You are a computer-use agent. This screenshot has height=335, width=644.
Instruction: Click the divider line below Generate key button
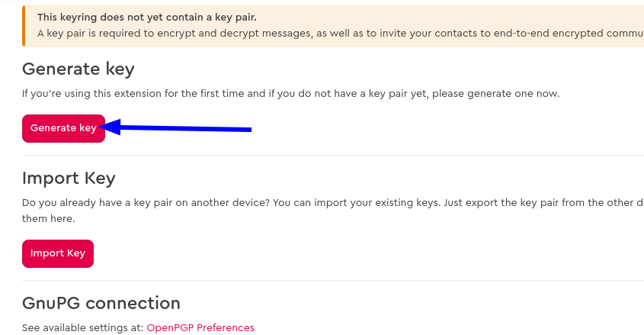(x=333, y=156)
